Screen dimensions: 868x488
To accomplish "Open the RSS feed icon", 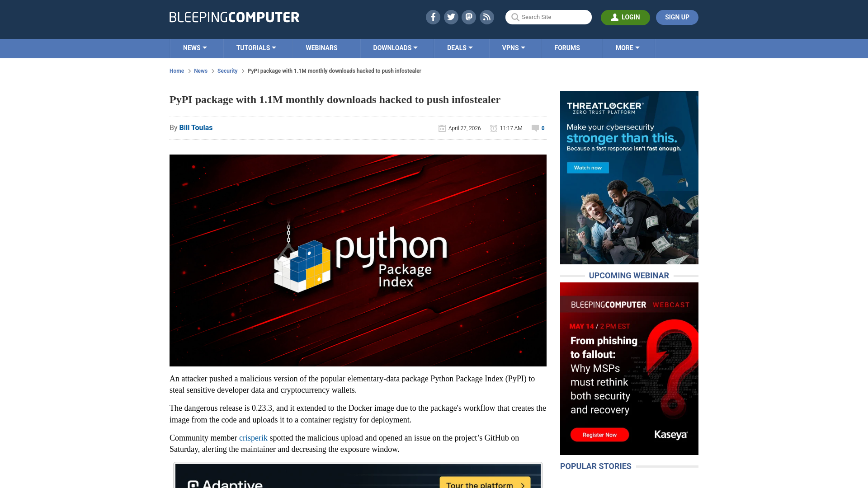I will (487, 17).
